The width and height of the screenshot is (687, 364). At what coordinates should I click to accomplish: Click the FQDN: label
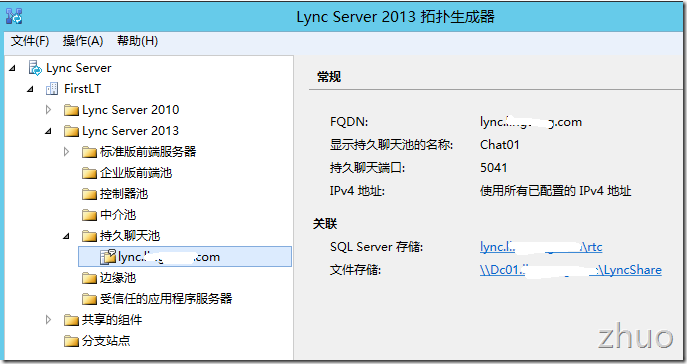(349, 122)
